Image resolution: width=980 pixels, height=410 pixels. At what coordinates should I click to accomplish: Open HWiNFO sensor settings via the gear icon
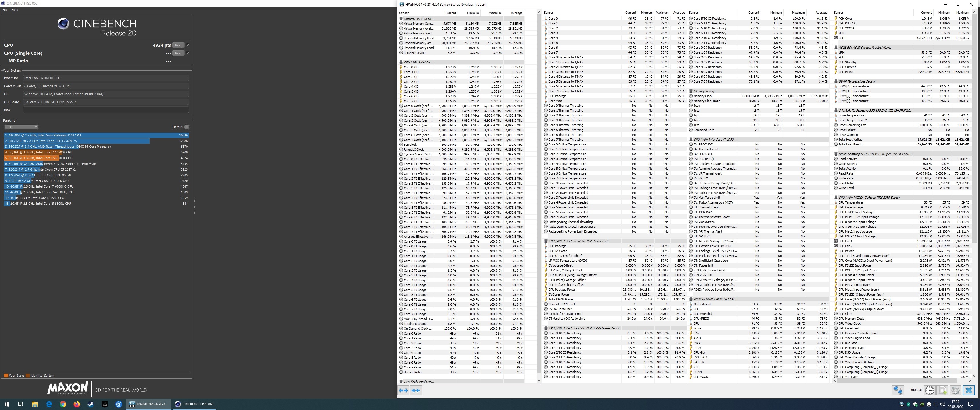[956, 390]
